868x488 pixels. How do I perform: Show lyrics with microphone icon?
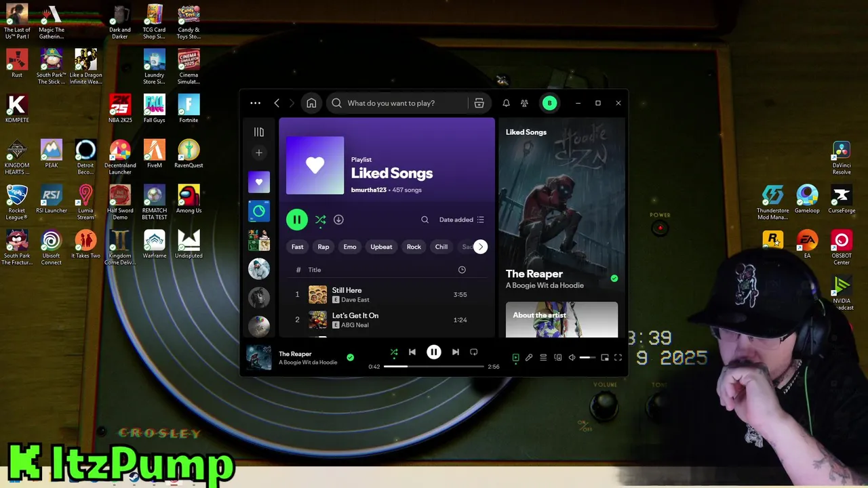529,358
